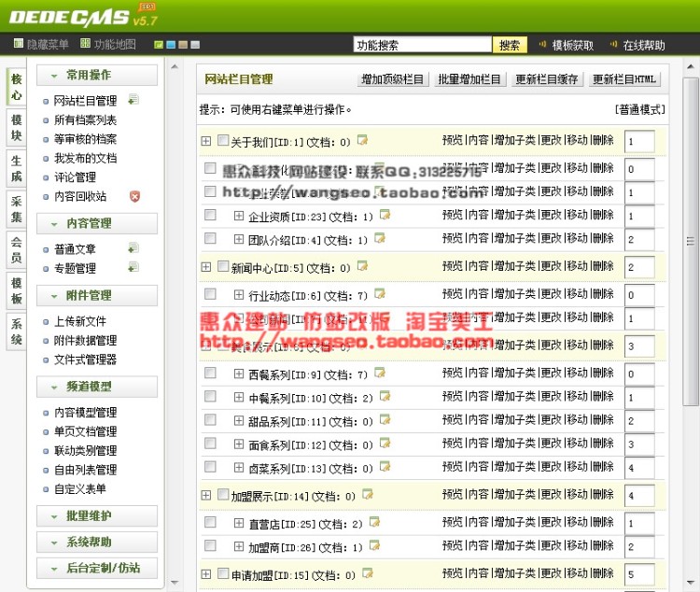Expand the 系统帮助 menu section
Screen dimensions: 700x592
[x=97, y=543]
